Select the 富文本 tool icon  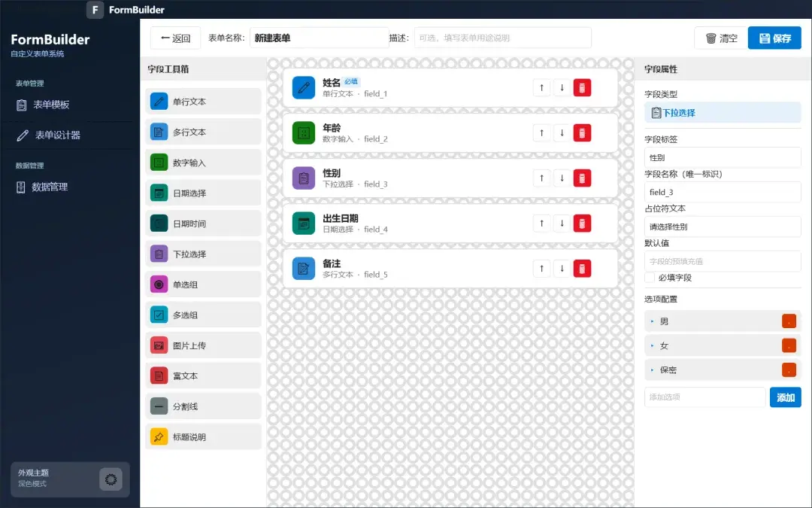coord(159,376)
